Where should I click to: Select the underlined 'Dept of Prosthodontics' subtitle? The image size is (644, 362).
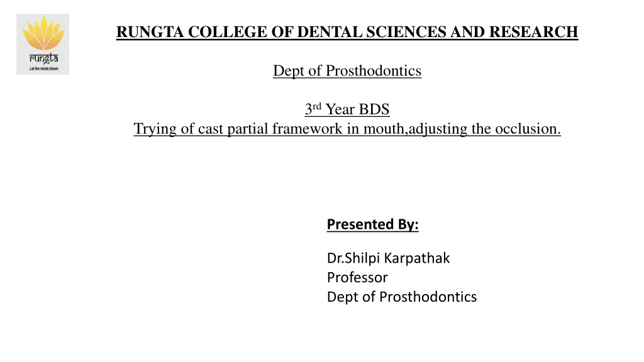click(347, 70)
